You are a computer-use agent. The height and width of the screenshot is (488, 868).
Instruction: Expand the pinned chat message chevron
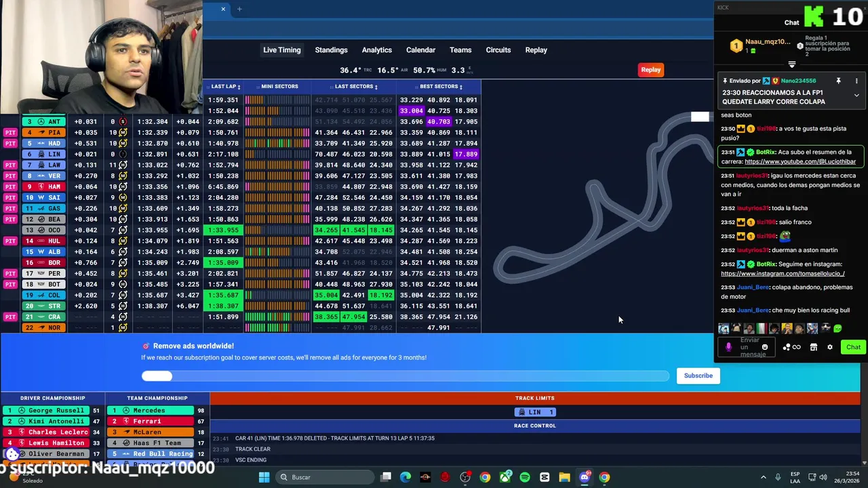click(856, 96)
